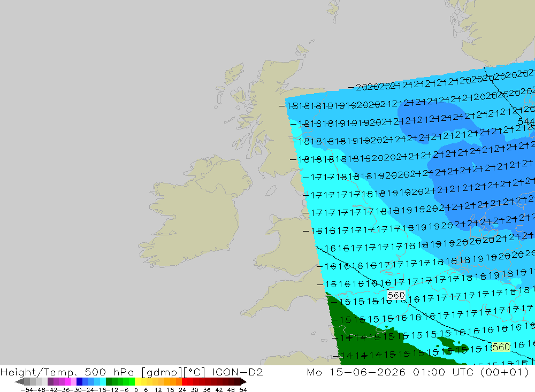Screen dimensions: 535x392
Task: Click the pink legend swatch
Action: tap(73, 381)
